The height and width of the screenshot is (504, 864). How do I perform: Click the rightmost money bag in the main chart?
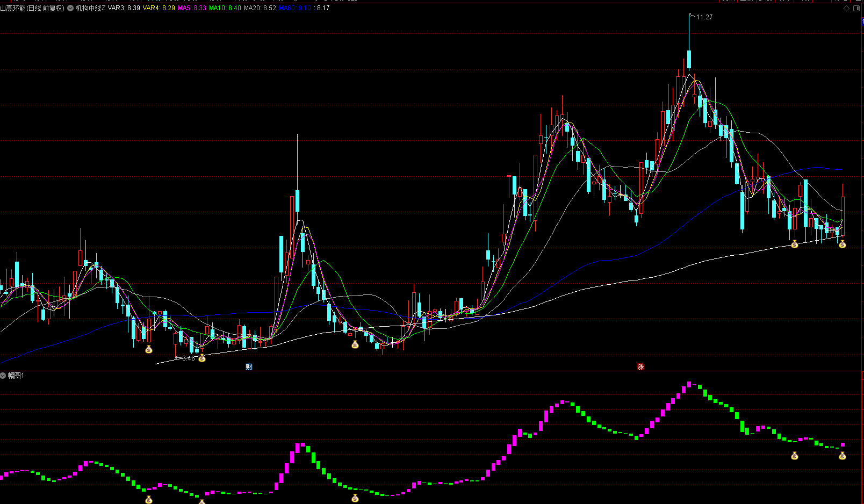point(842,244)
